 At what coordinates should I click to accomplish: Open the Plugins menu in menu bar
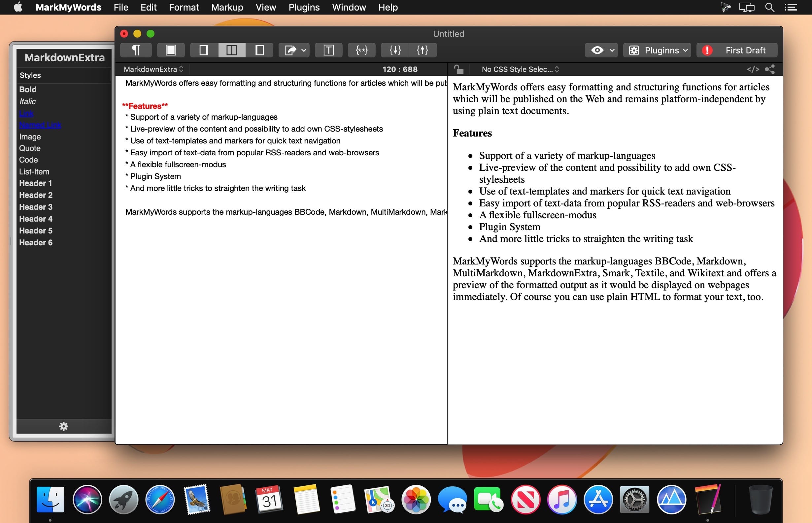[304, 7]
